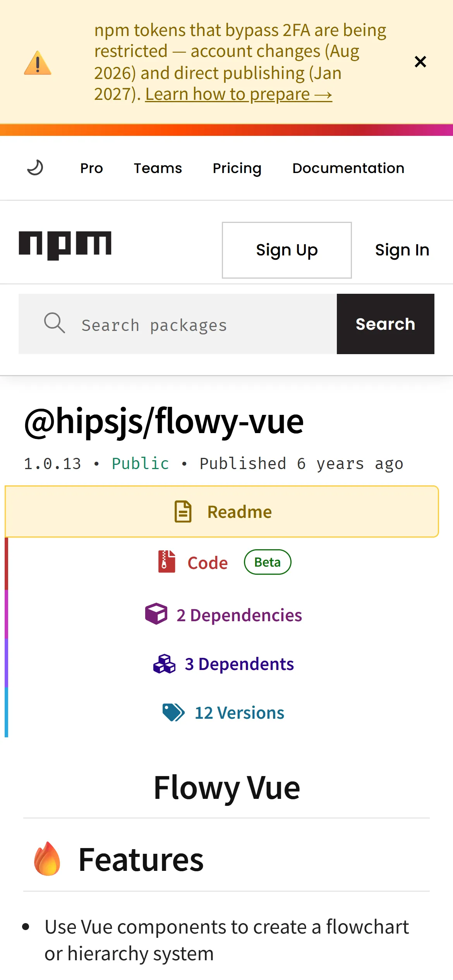Open the 2 Dependencies tab
The image size is (453, 980).
click(x=221, y=615)
